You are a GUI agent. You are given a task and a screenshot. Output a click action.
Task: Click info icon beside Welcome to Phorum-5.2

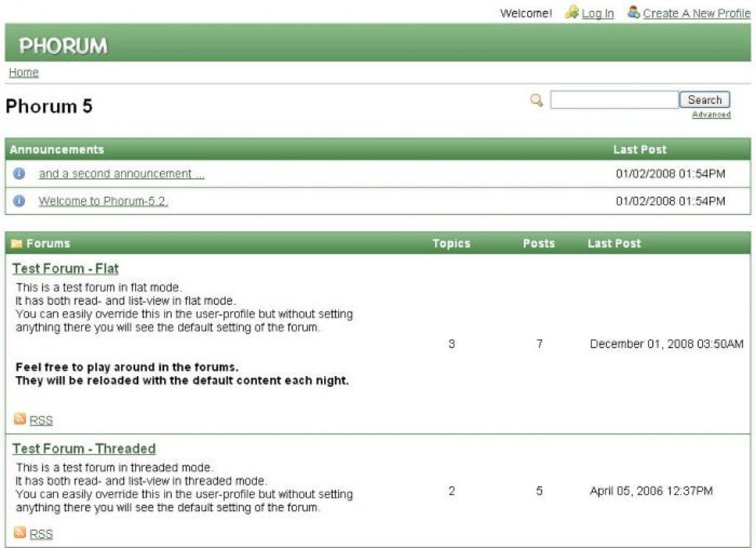[x=19, y=201]
